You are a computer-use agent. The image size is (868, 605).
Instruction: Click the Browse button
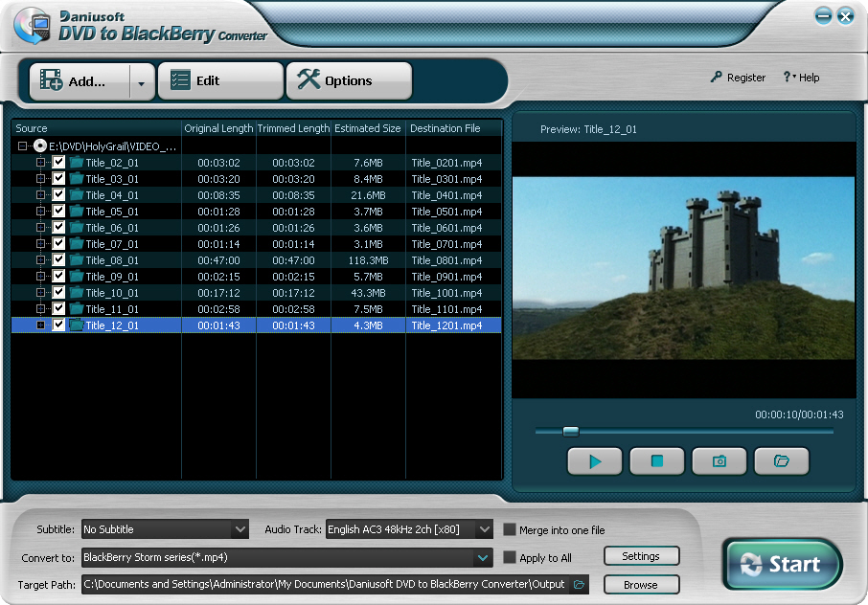[x=641, y=585]
